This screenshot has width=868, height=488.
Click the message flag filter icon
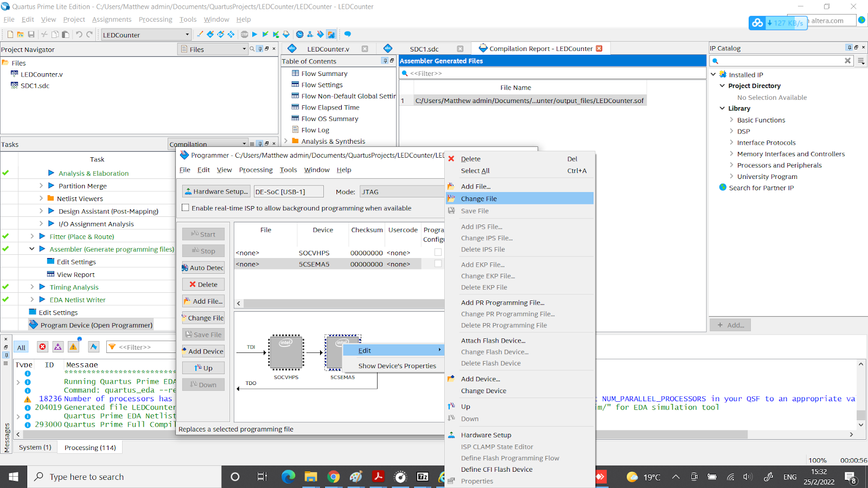coord(94,346)
